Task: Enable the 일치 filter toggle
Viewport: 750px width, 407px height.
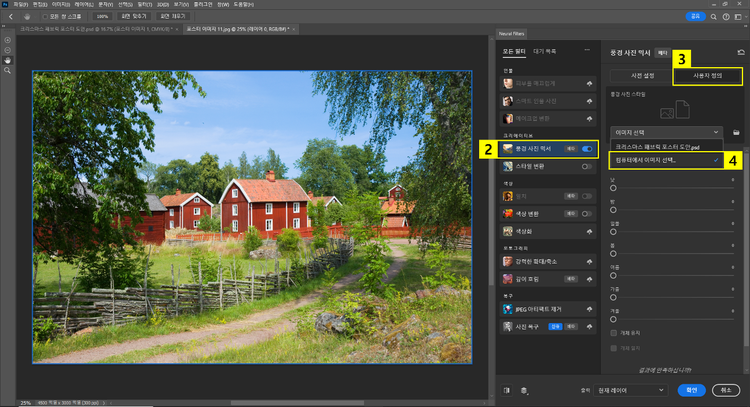Action: coord(587,196)
